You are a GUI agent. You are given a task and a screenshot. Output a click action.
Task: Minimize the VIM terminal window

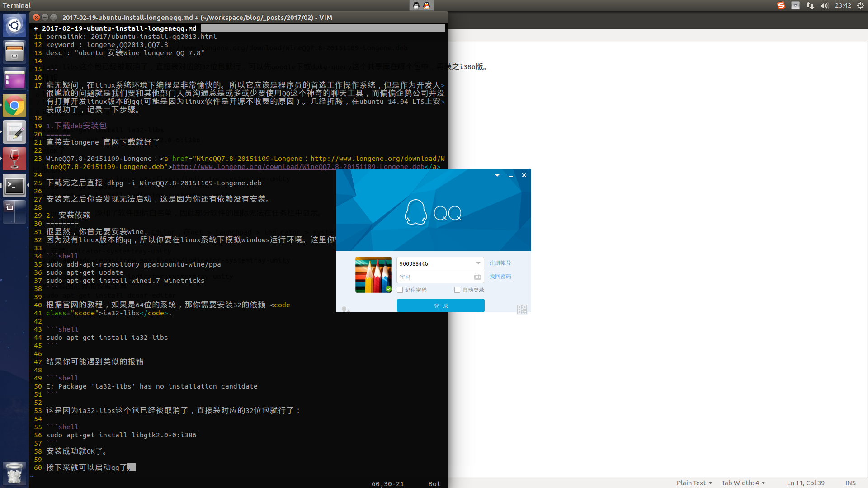pos(45,17)
